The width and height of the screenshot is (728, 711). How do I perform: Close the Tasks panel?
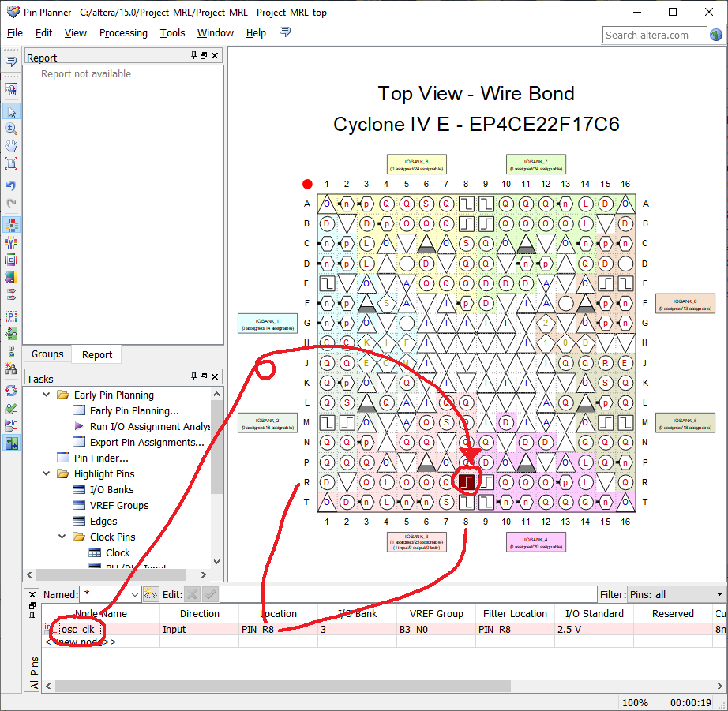(215, 377)
